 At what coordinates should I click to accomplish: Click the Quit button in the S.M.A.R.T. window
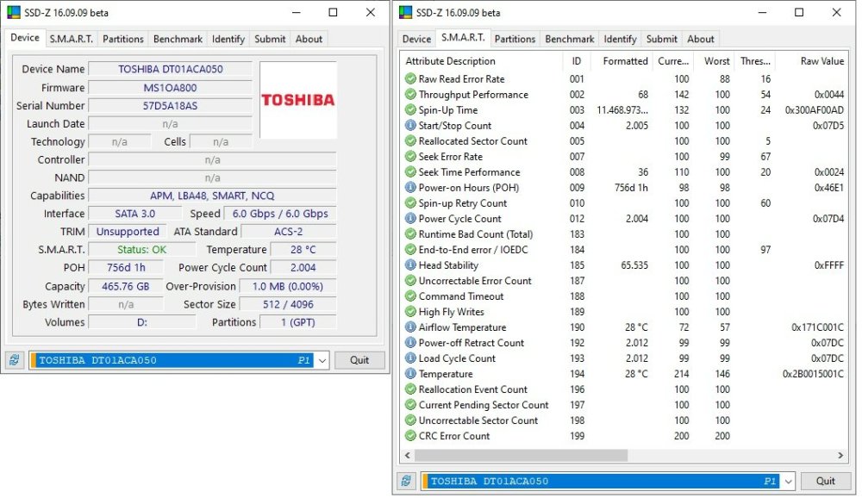[x=826, y=481]
